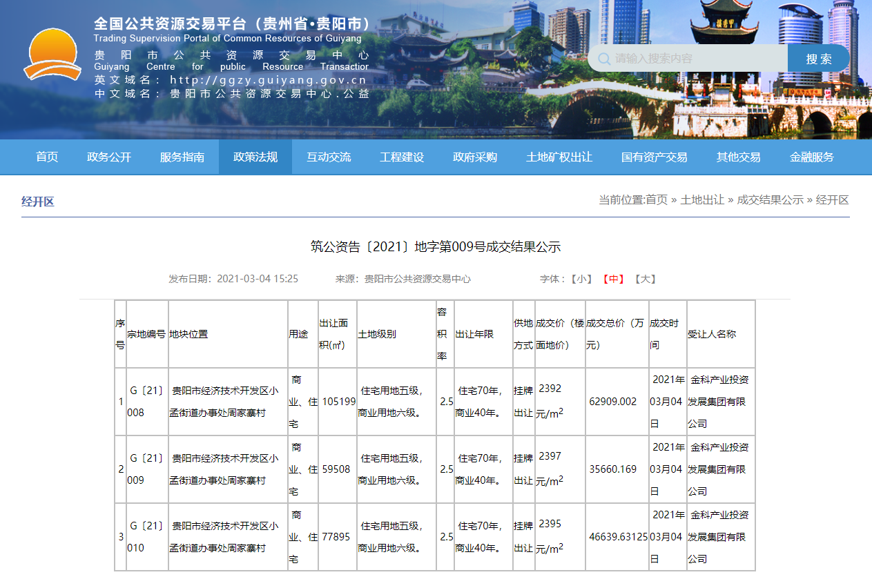Follow the 成交结果公示 breadcrumb link
The width and height of the screenshot is (872, 588).
[770, 200]
